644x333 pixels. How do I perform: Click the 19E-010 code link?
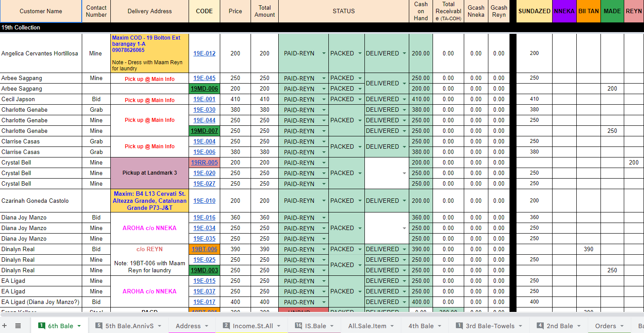click(204, 201)
